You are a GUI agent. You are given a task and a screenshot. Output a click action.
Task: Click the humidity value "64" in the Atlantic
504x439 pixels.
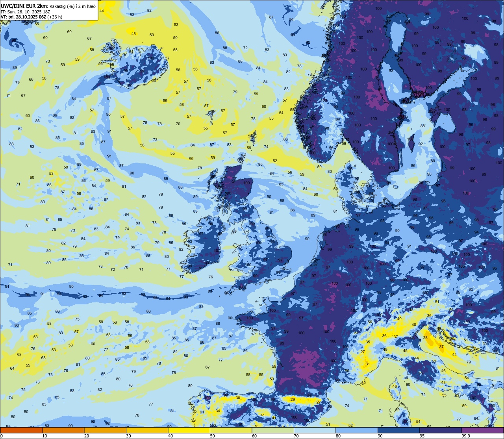[12, 369]
